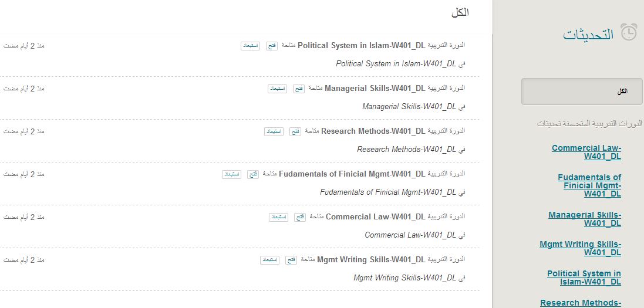Click فتح for Fudamentals of Finicial Mgmt
The image size is (644, 308).
253,175
